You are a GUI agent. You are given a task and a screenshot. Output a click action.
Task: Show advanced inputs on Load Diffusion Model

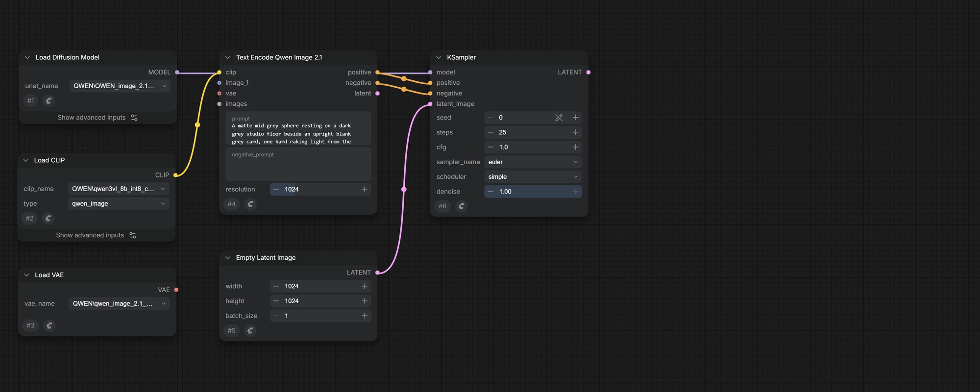[98, 118]
